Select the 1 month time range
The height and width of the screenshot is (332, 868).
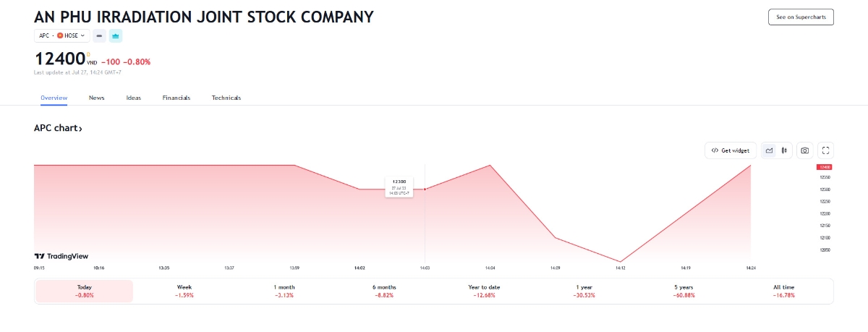click(x=284, y=291)
